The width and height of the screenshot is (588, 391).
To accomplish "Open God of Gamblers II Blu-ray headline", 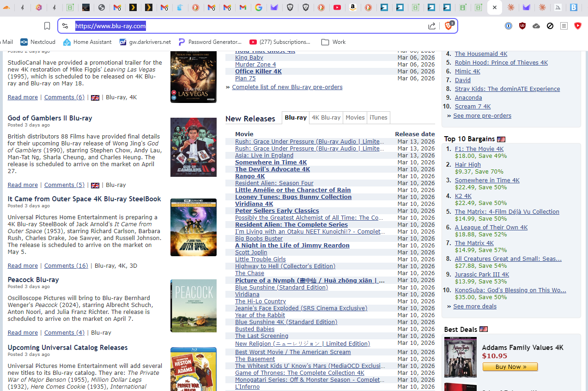I will (50, 118).
